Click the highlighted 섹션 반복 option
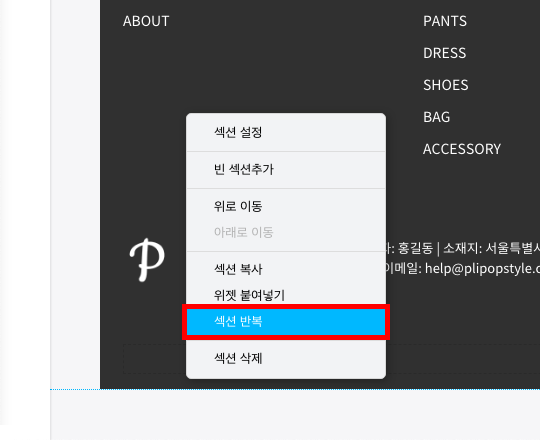This screenshot has height=440, width=540. 286,322
